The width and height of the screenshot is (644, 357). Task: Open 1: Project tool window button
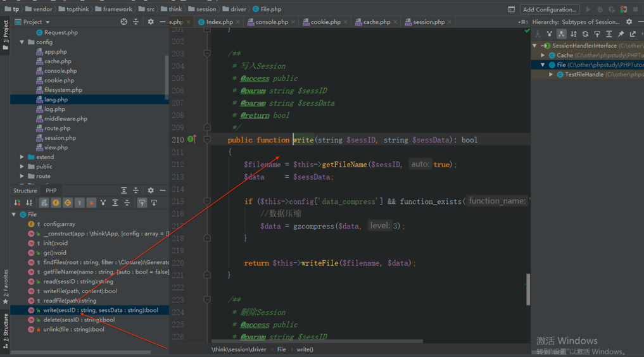coord(5,35)
